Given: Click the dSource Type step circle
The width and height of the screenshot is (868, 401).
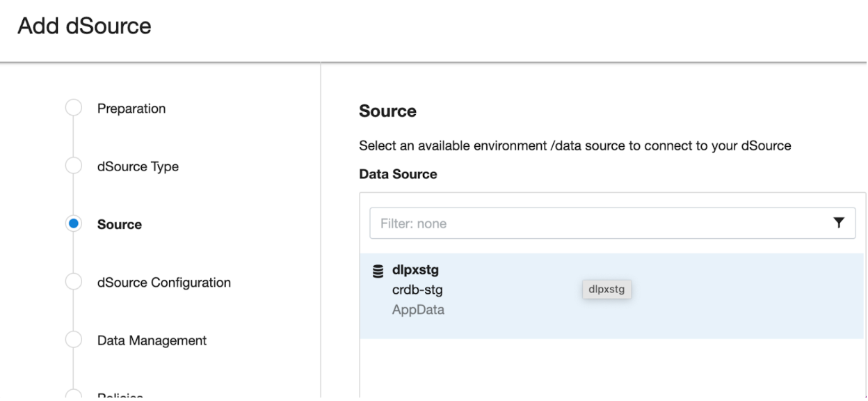Looking at the screenshot, I should click(73, 166).
